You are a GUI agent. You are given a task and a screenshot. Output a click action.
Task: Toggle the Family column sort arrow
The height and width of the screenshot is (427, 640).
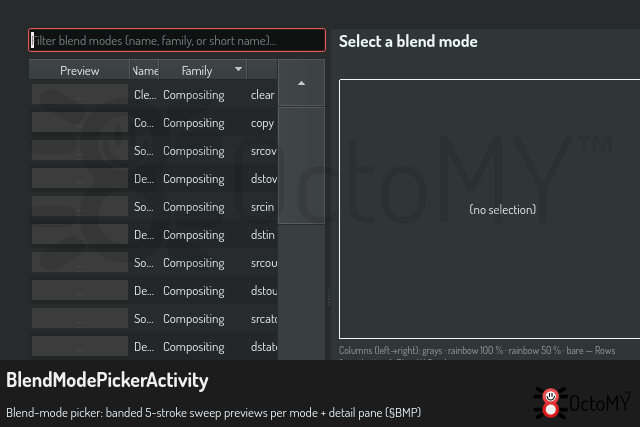click(x=238, y=69)
